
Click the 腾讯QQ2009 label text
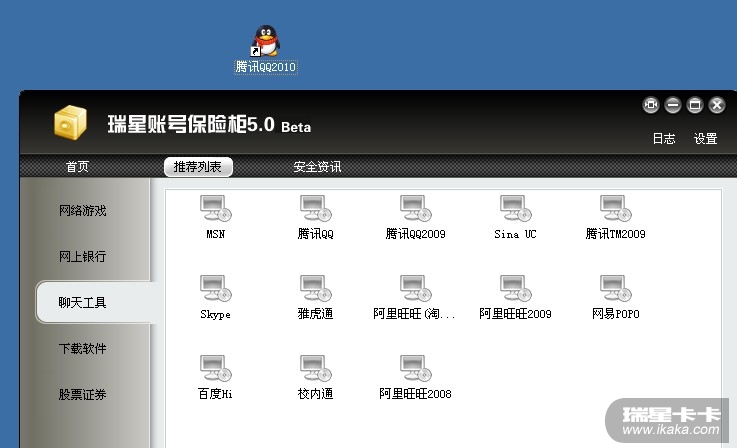point(416,234)
